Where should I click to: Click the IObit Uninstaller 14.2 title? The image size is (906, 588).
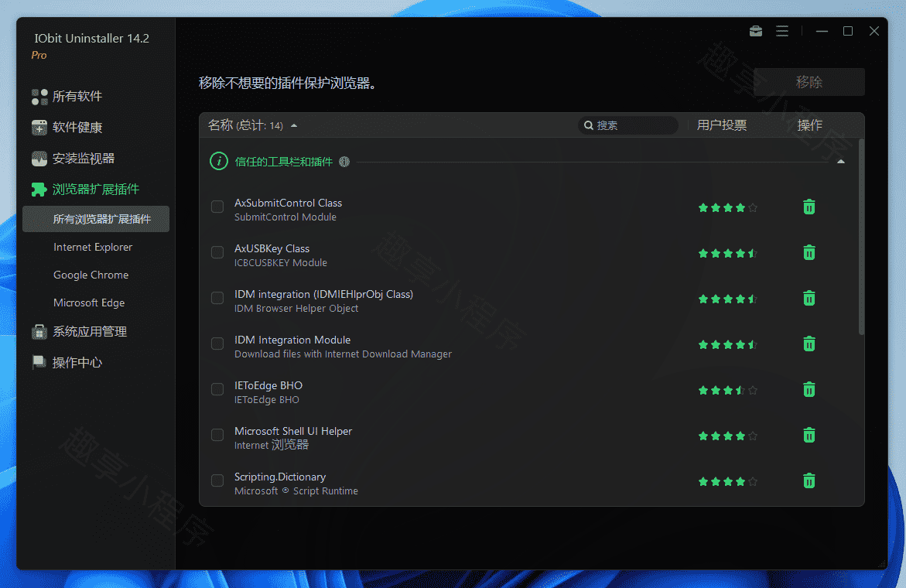click(x=91, y=38)
